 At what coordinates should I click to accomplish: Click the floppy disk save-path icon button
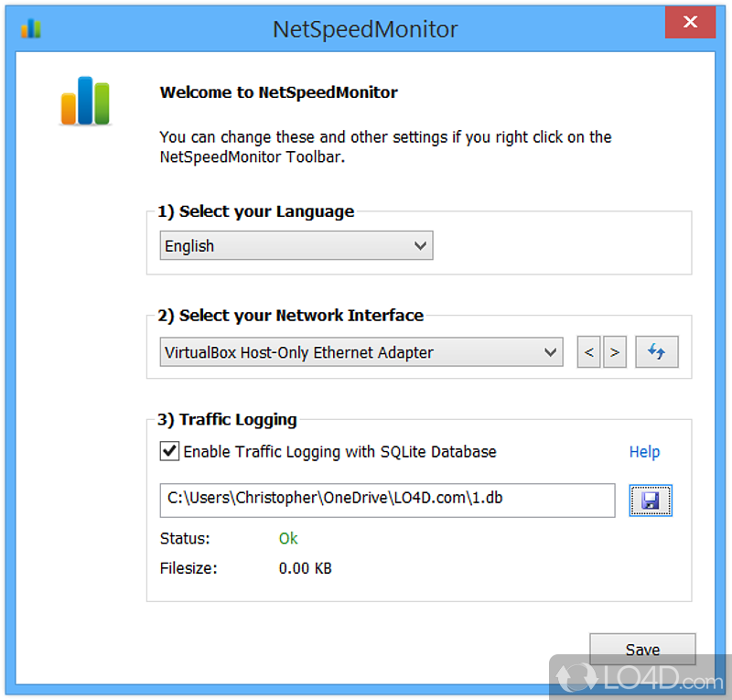point(651,501)
